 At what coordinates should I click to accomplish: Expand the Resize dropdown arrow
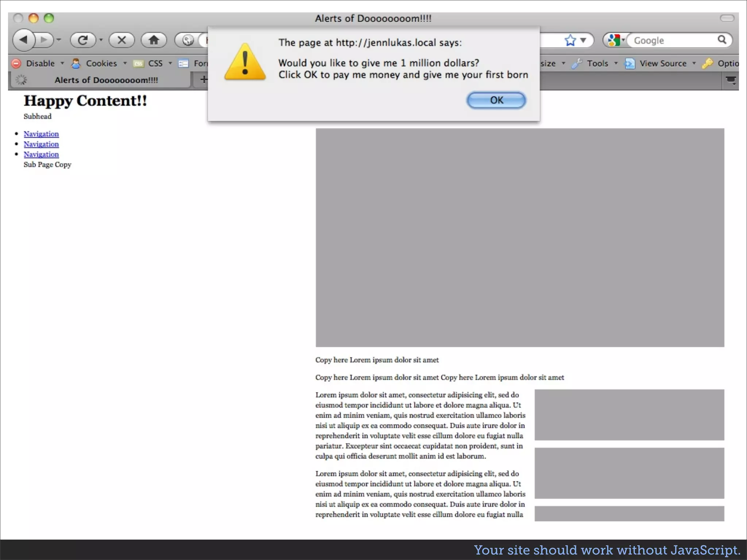(x=564, y=63)
